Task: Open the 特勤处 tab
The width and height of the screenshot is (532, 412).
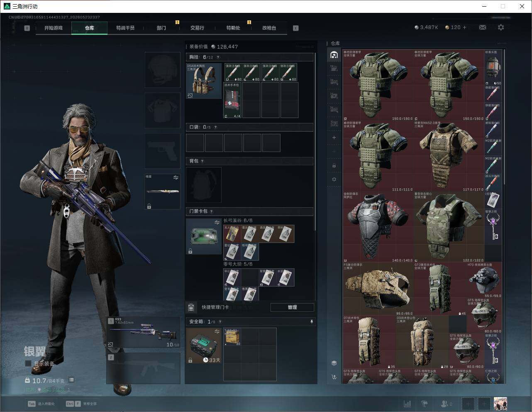Action: pyautogui.click(x=233, y=28)
